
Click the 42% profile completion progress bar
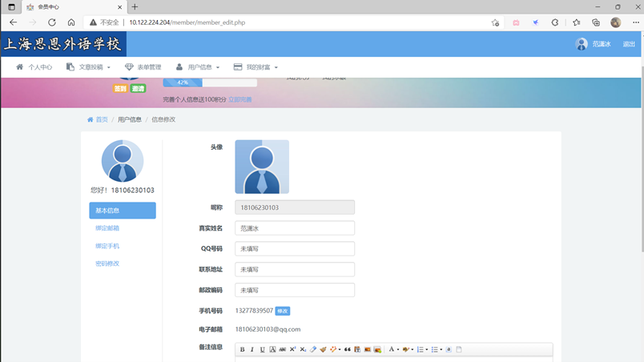click(x=210, y=82)
